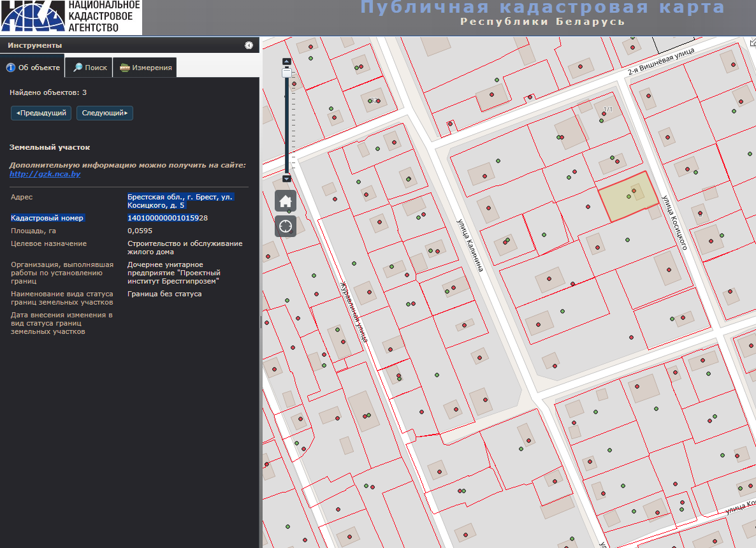The height and width of the screenshot is (548, 756).
Task: Click the locate-me target button
Action: pyautogui.click(x=286, y=226)
